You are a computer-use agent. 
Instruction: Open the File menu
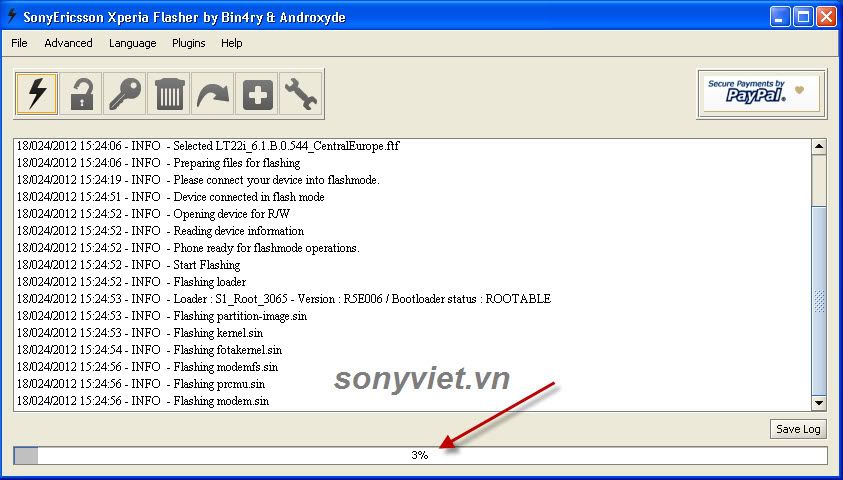[x=19, y=43]
